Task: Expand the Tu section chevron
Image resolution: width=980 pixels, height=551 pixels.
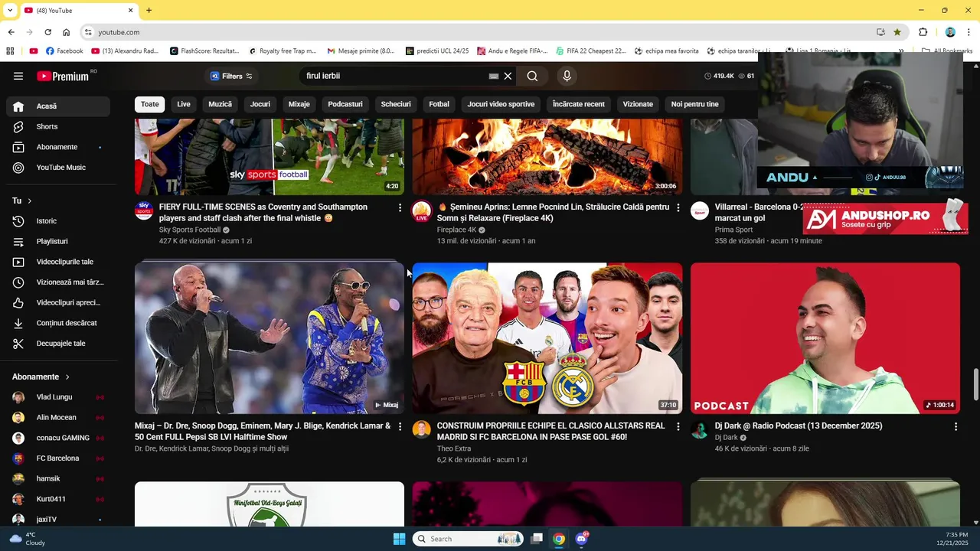Action: 29,201
